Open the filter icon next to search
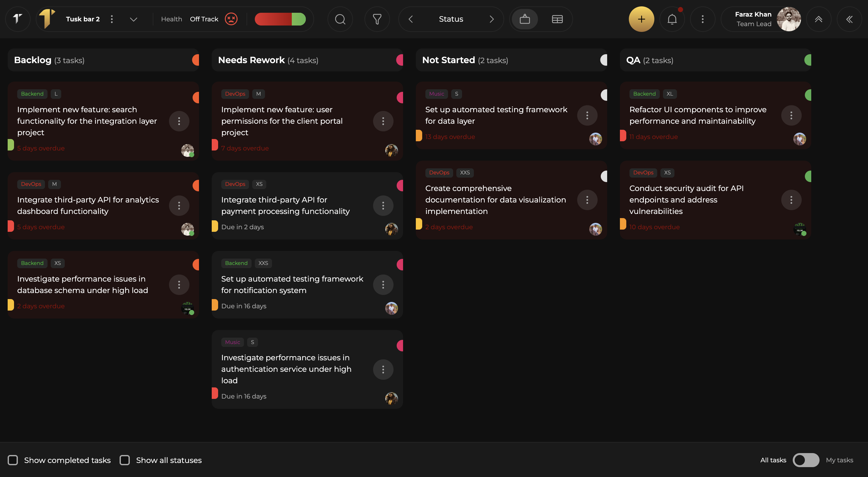The height and width of the screenshot is (477, 868). [377, 19]
